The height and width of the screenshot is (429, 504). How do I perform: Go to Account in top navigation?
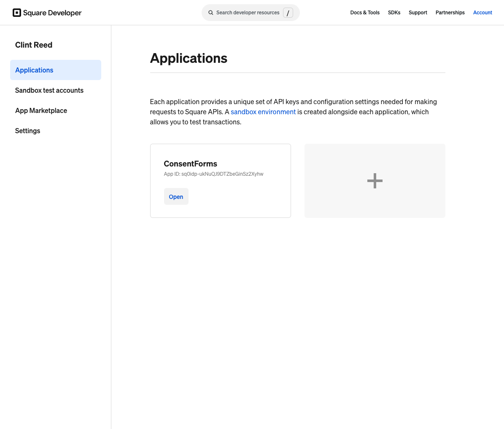tap(482, 13)
